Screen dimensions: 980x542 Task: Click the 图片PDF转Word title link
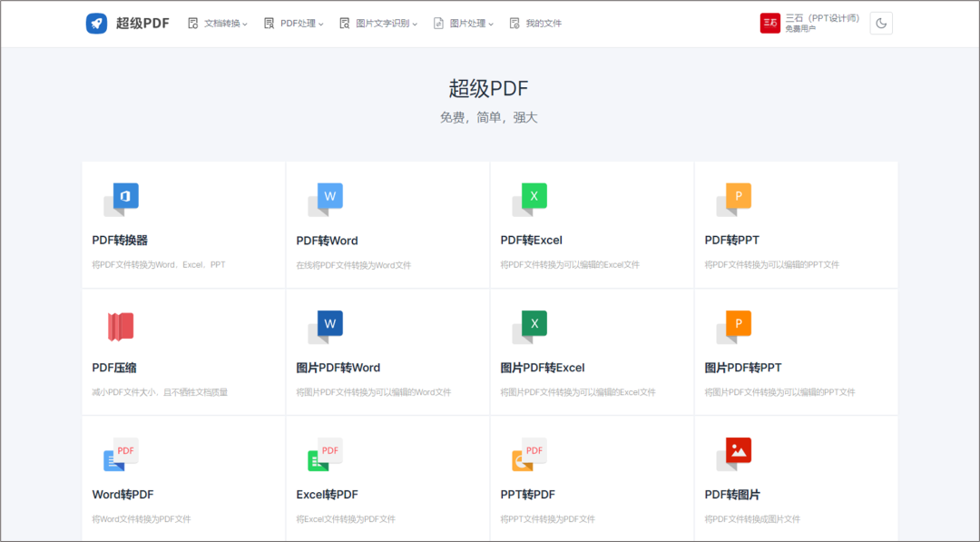coord(338,368)
